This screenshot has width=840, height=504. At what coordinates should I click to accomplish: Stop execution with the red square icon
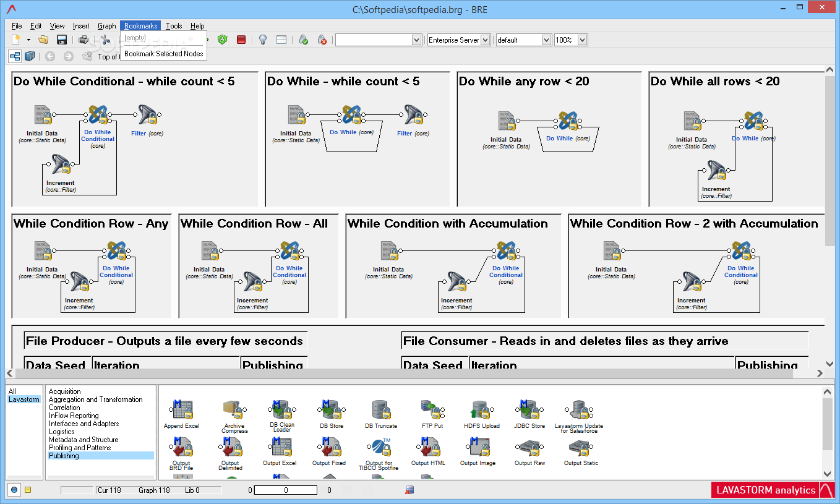tap(241, 40)
